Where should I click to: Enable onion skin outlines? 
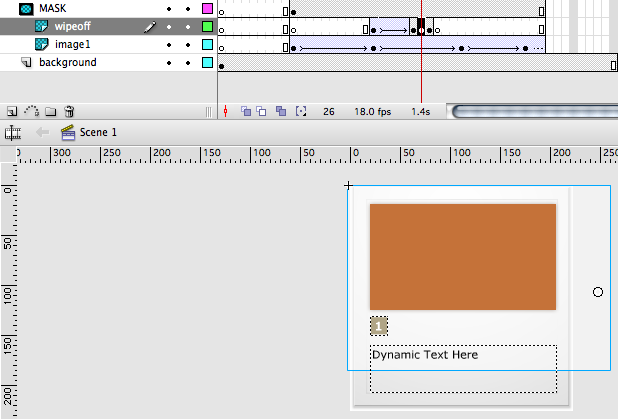coord(261,112)
